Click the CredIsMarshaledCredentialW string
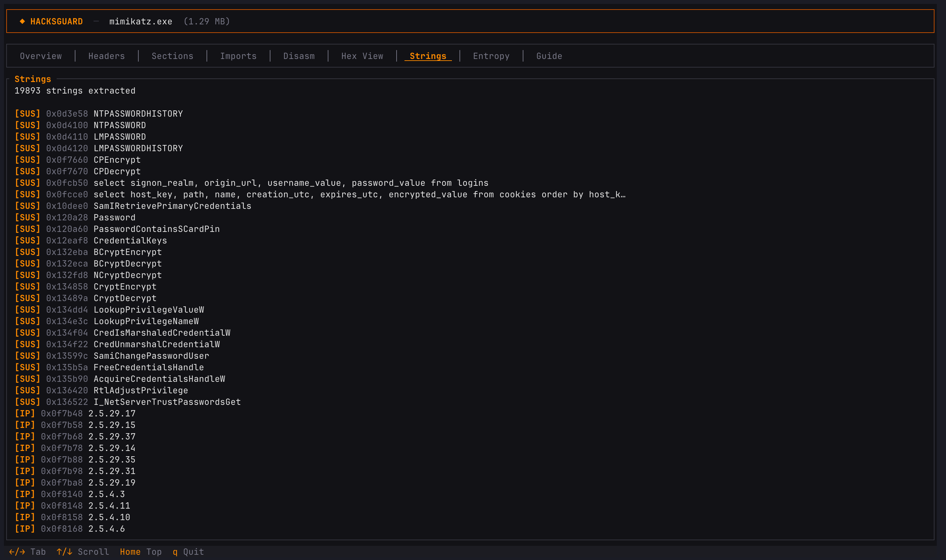The width and height of the screenshot is (946, 560). (123, 333)
